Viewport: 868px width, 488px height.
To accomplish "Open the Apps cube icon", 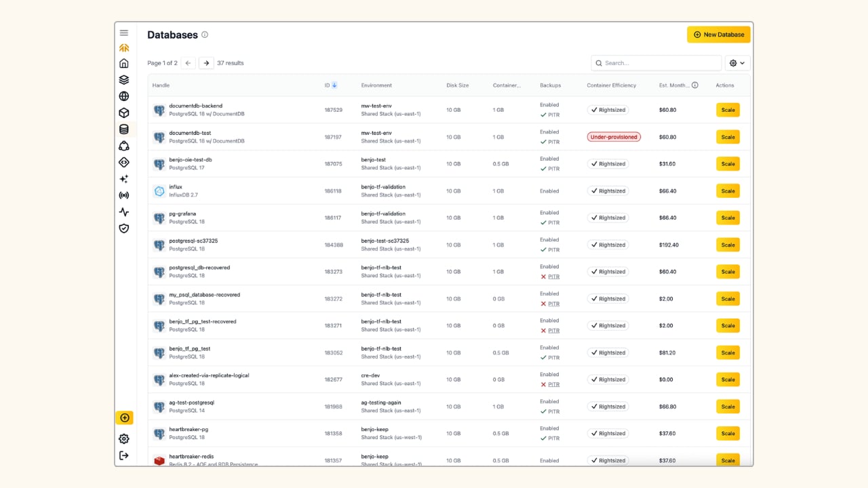I will click(124, 113).
